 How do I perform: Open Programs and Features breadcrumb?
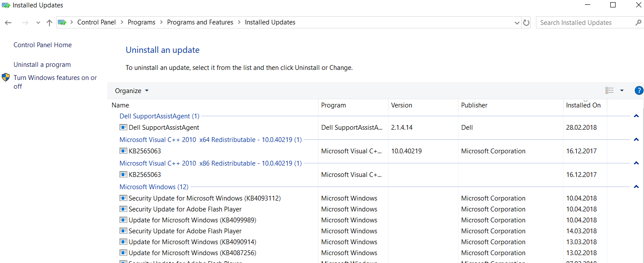click(200, 22)
